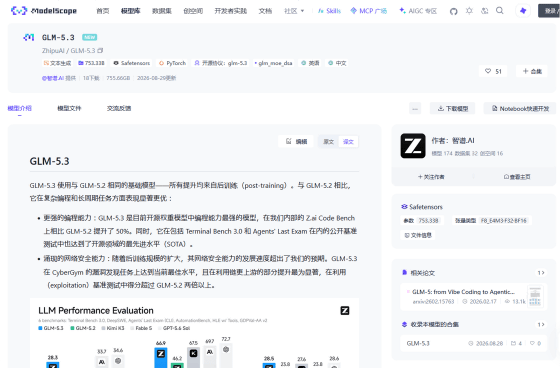Click the 753.33B parameter size tag
This screenshot has width=560, height=368.
click(x=91, y=63)
